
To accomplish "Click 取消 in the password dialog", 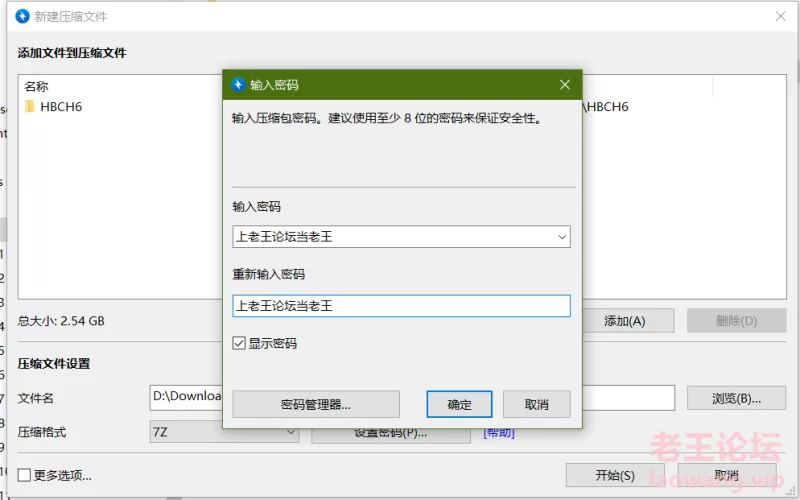I will [x=536, y=405].
